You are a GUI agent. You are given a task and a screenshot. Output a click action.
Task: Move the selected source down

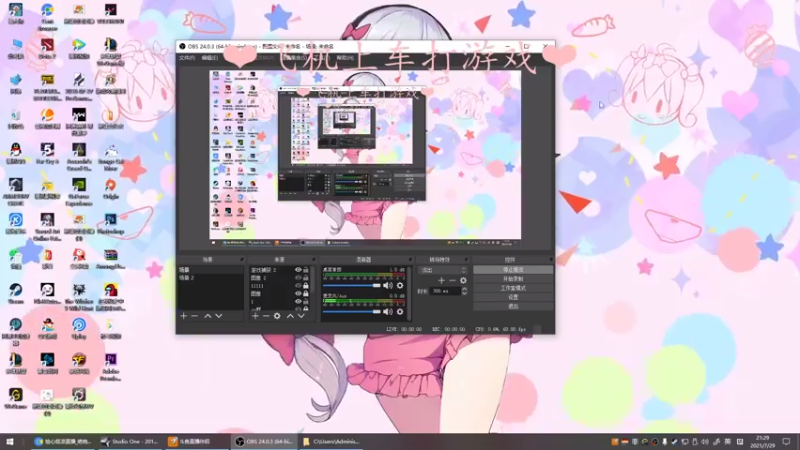[301, 316]
